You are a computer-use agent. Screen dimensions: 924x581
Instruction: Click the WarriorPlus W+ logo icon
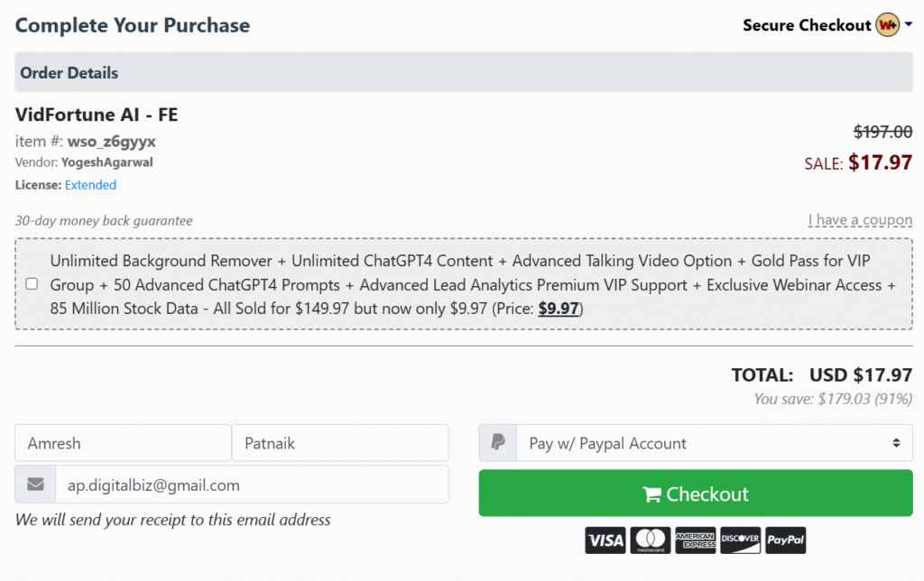pyautogui.click(x=888, y=24)
